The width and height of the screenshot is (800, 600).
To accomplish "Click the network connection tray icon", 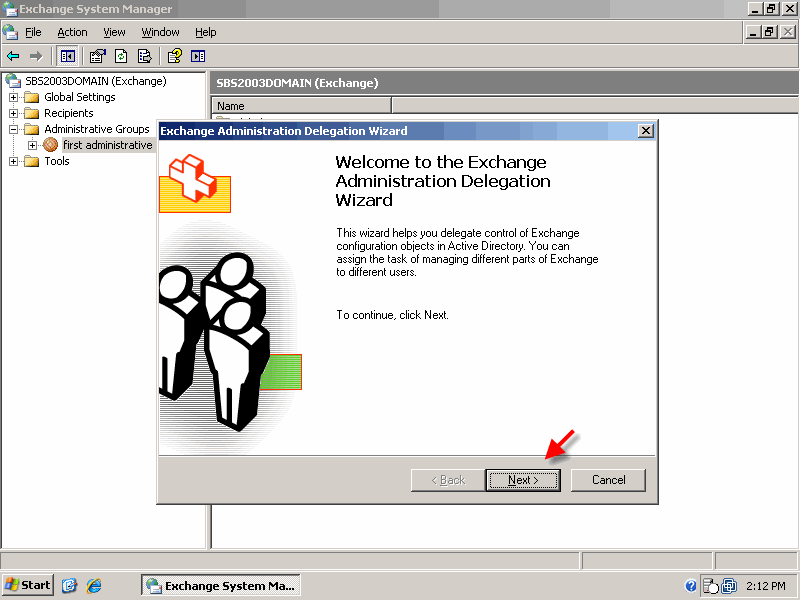I will 730,586.
